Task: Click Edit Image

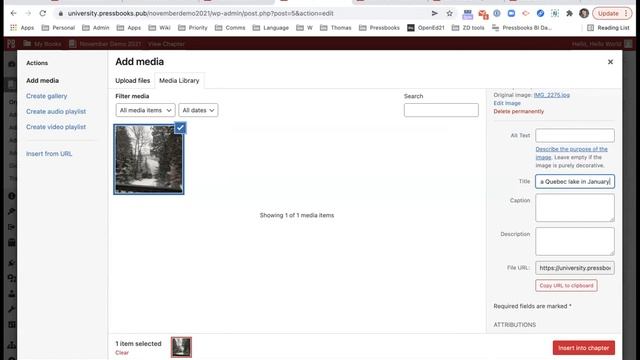Action: (x=507, y=103)
